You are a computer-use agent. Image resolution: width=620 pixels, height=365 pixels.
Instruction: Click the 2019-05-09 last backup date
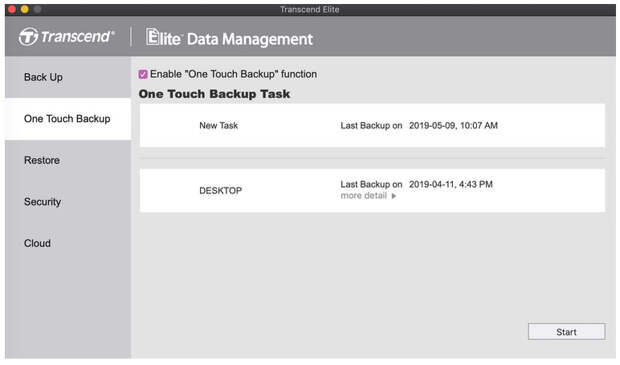(x=453, y=126)
